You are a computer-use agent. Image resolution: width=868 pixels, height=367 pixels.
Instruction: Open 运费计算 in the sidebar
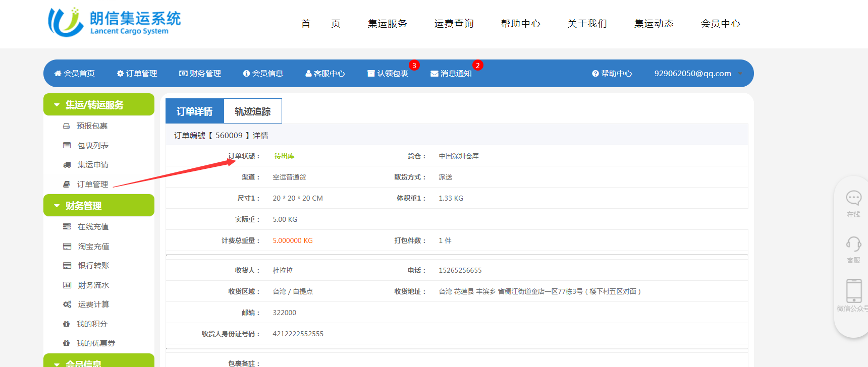pyautogui.click(x=93, y=304)
